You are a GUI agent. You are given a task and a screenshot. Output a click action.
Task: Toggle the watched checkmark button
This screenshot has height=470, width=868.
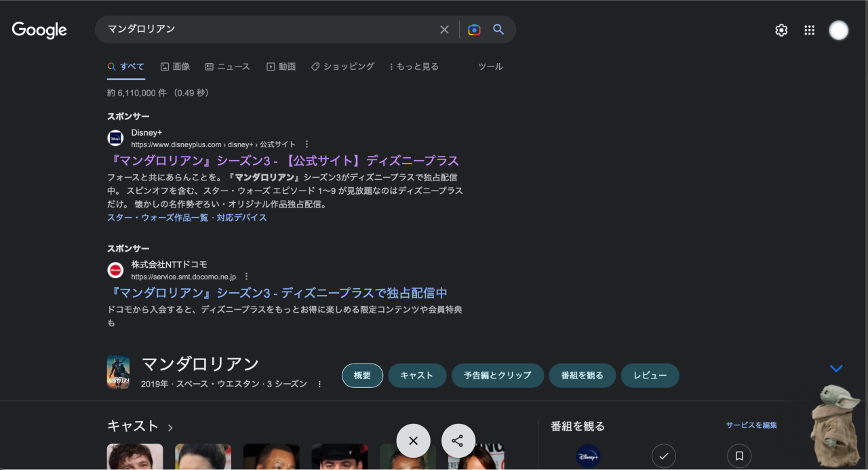(663, 456)
